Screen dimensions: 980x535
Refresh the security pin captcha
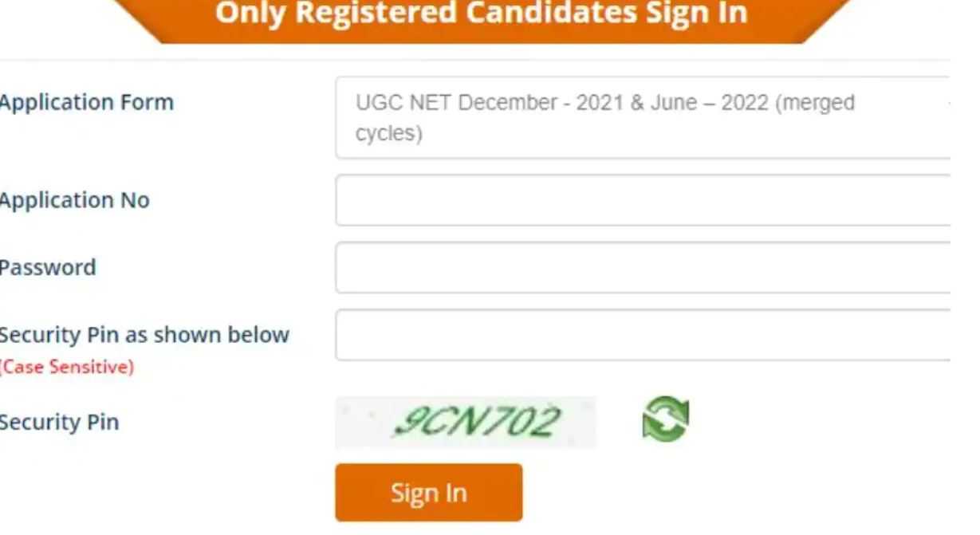(666, 419)
